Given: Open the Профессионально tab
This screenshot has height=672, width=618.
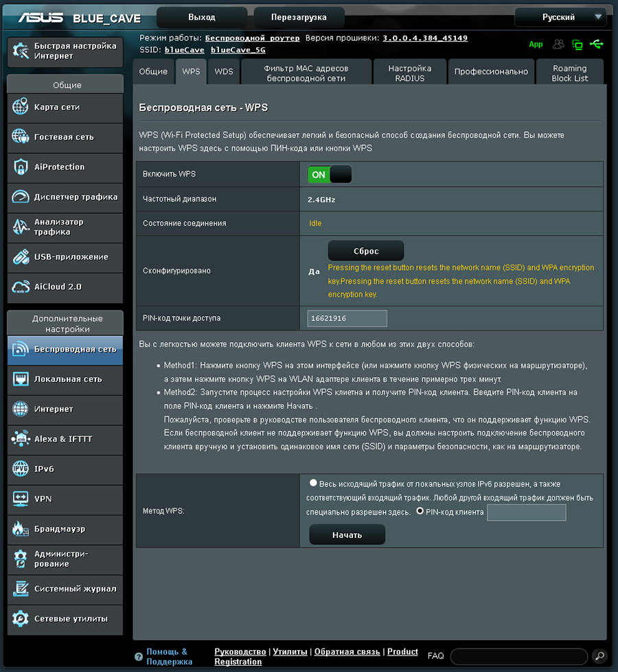Looking at the screenshot, I should pos(491,71).
